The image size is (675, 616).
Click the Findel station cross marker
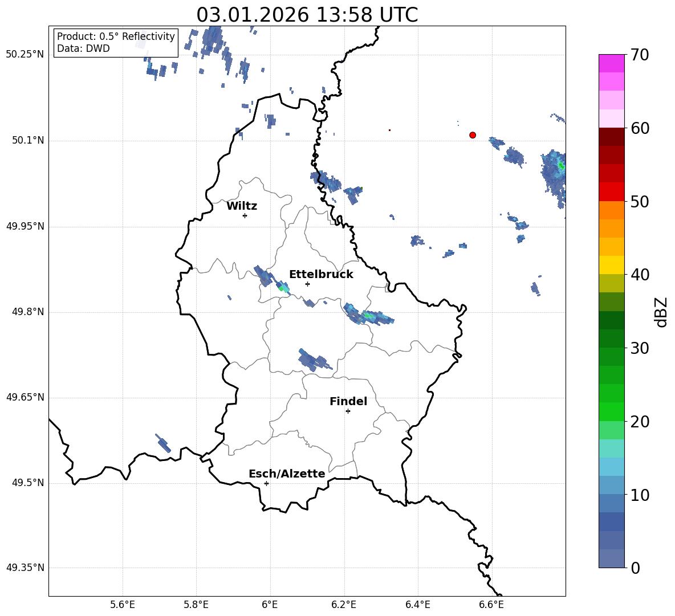coord(348,411)
